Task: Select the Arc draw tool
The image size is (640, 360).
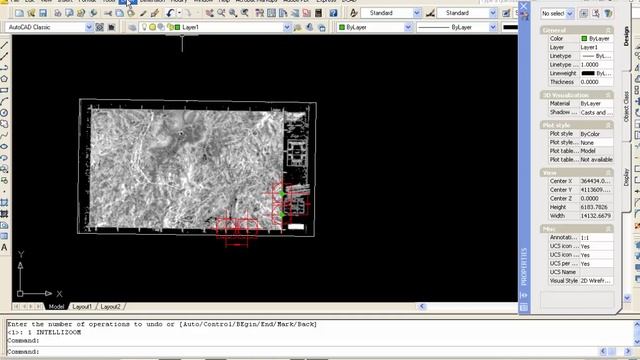Action: point(4,101)
